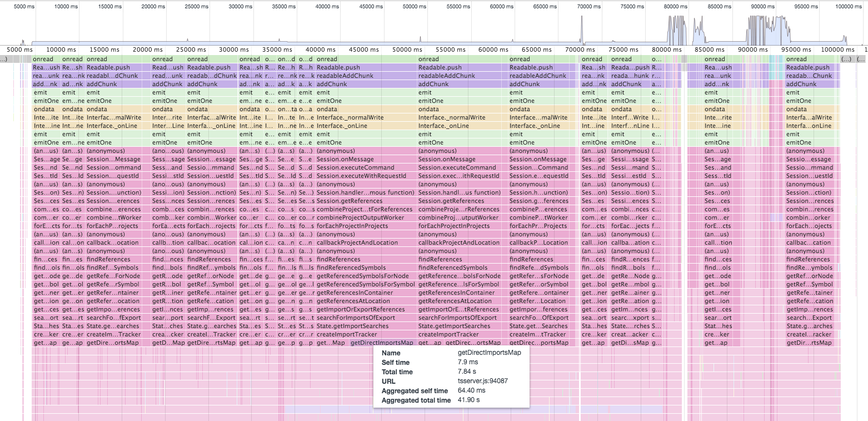Click the dense CPU activity block near 90000 ms in the overview
868x421 pixels.
[768, 31]
